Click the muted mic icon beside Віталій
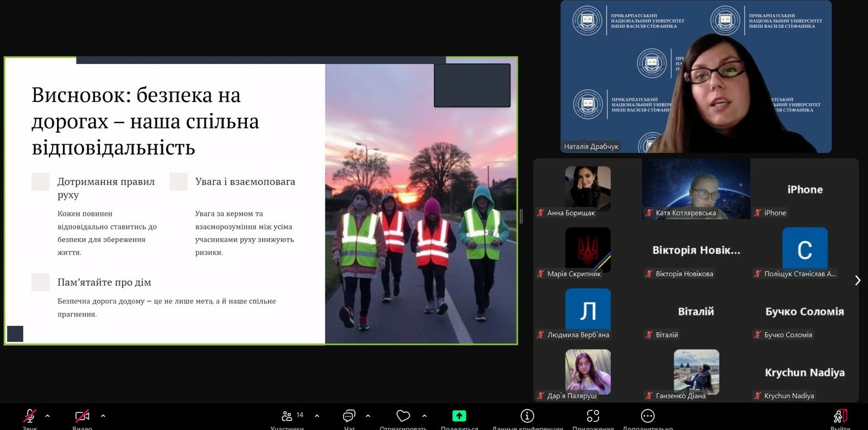 (649, 335)
